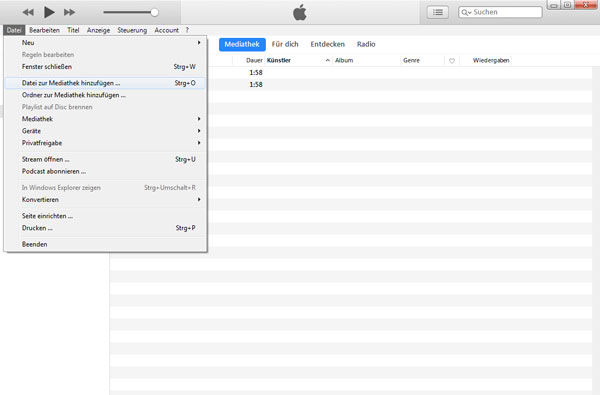This screenshot has width=600, height=395.
Task: Open the Steuerung menu
Action: click(132, 30)
